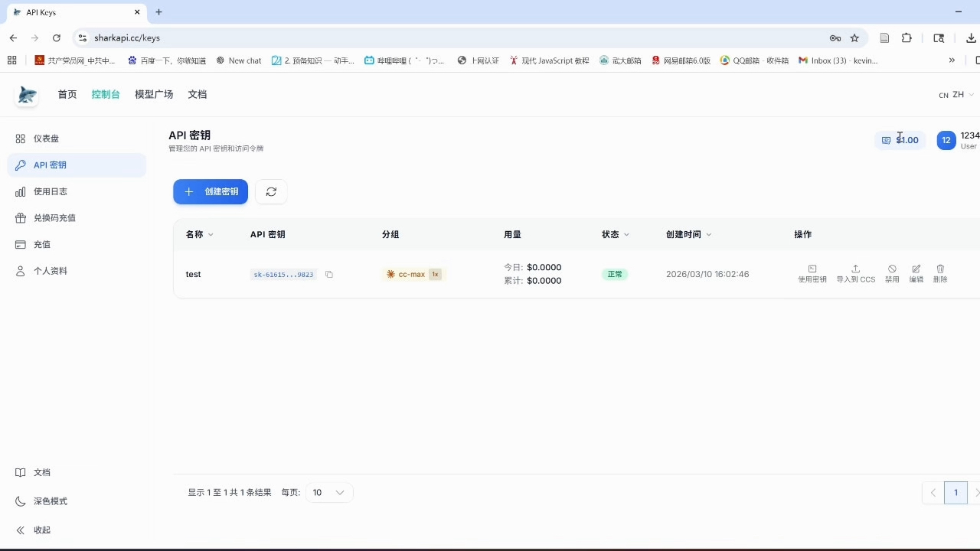This screenshot has height=551, width=980.
Task: Open the QQ邮箱 bookmark
Action: [754, 60]
